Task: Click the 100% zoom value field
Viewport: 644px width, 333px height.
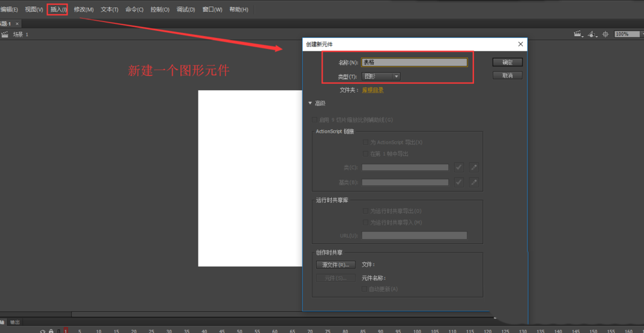Action: (x=627, y=35)
